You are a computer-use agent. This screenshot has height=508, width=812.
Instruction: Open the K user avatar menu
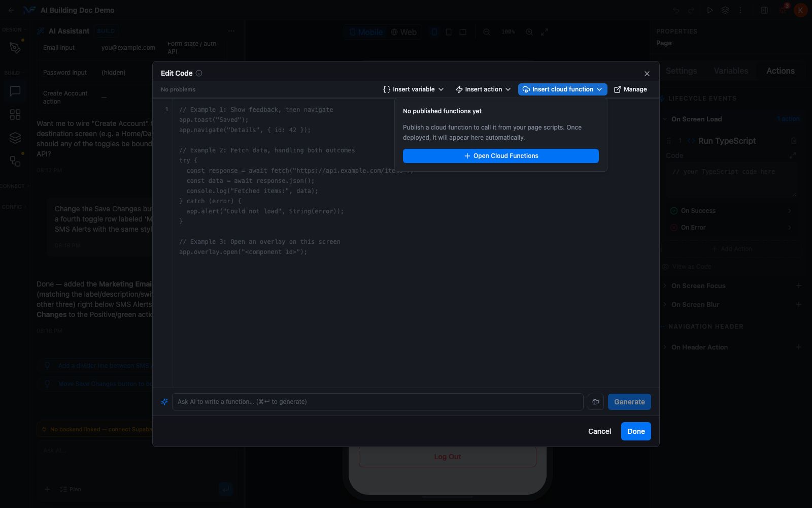[800, 10]
